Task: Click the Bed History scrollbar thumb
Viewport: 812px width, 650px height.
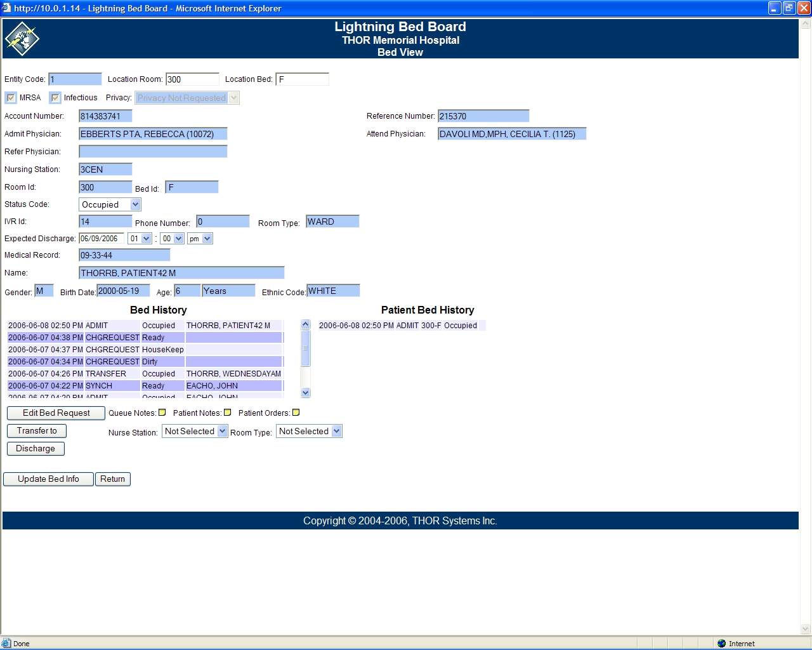Action: pyautogui.click(x=306, y=348)
